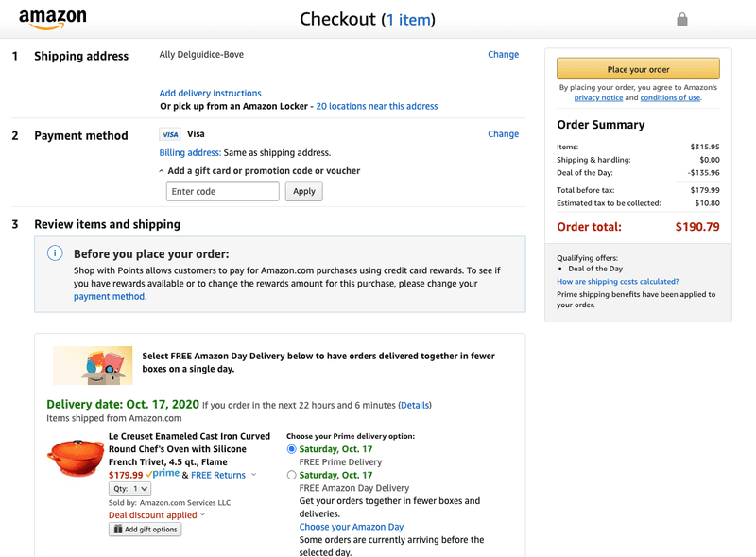Open the Qty dropdown
Screen dimensions: 756x557
tap(129, 489)
